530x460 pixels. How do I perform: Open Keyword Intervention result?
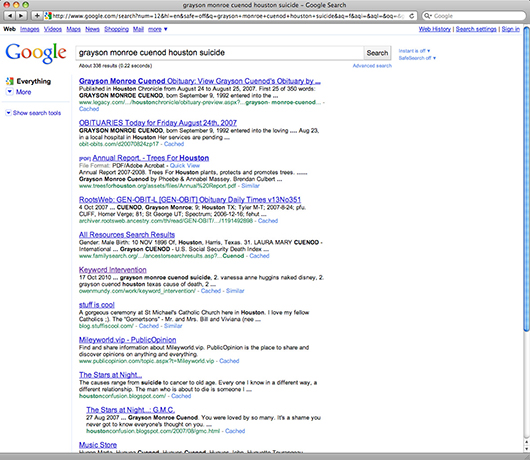[x=113, y=270]
